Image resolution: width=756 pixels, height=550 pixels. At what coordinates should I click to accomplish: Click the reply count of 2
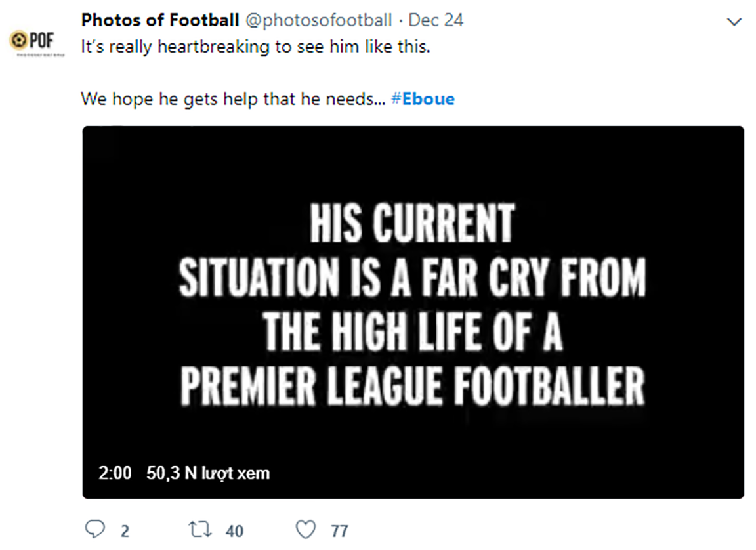(x=125, y=530)
